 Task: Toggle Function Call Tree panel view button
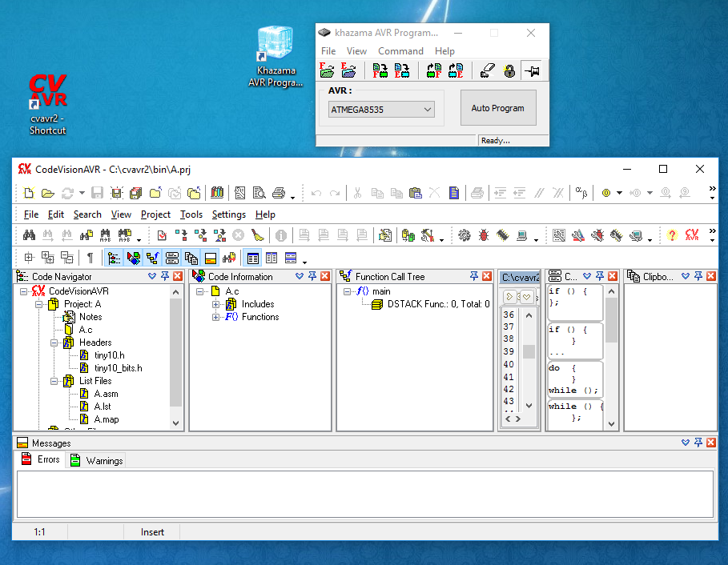(x=152, y=258)
